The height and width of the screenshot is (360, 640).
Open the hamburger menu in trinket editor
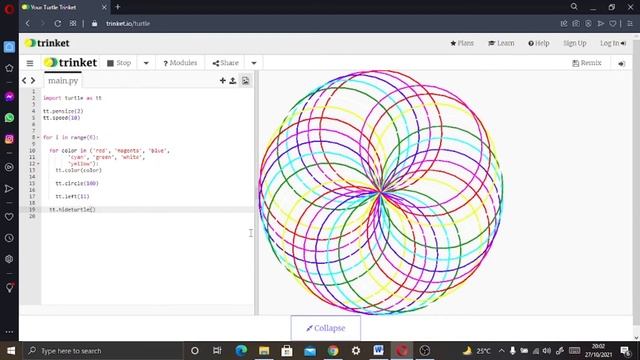pos(30,63)
